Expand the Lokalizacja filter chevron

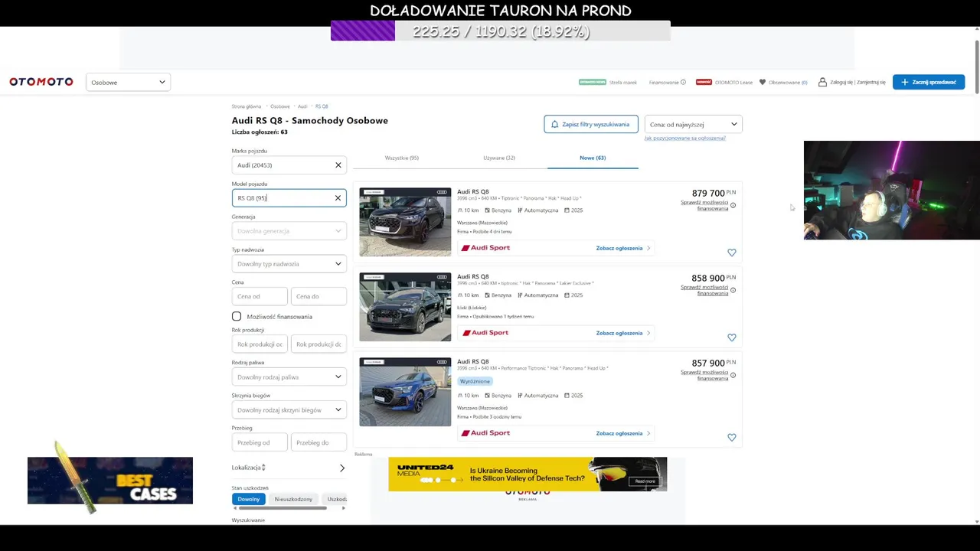(x=342, y=468)
